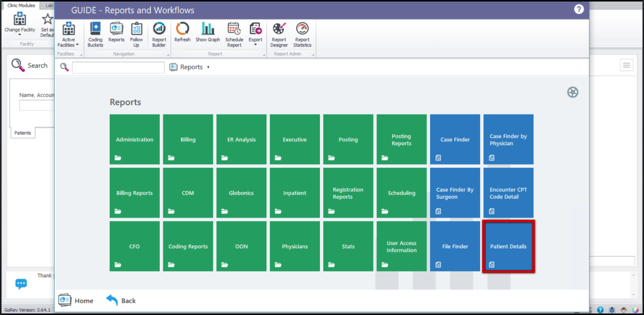
Task: Open the Posting Reports folder tile
Action: [402, 139]
